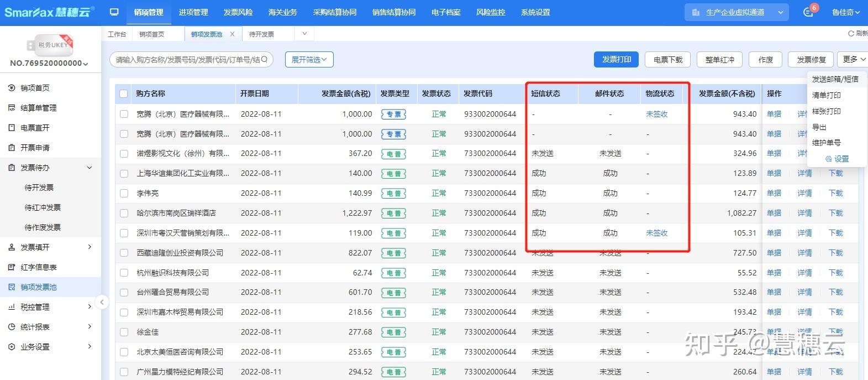Click the 开票申请 sidebar icon
This screenshot has width=868, height=380.
click(12, 148)
